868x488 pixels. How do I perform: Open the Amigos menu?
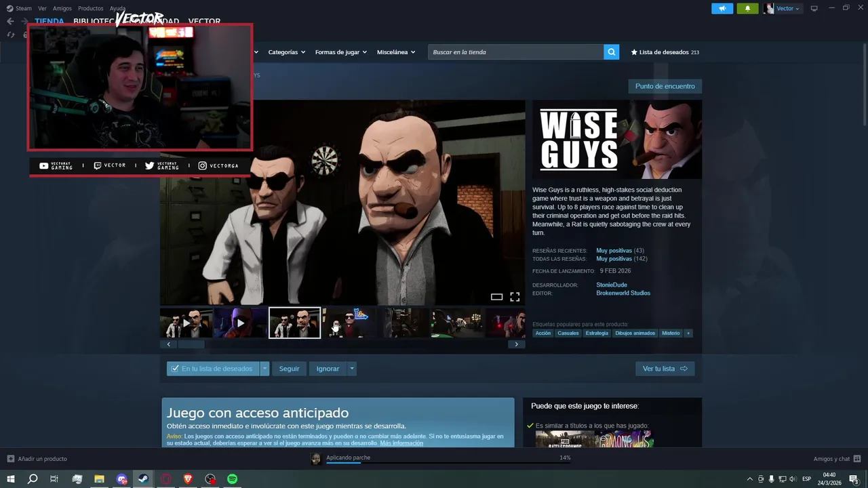pos(62,8)
